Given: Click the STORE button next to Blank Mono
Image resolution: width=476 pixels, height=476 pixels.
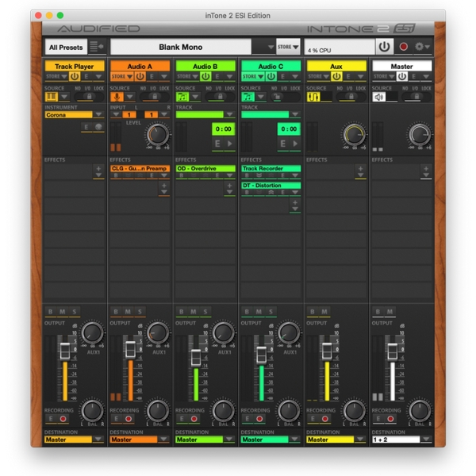Looking at the screenshot, I should pos(287,47).
